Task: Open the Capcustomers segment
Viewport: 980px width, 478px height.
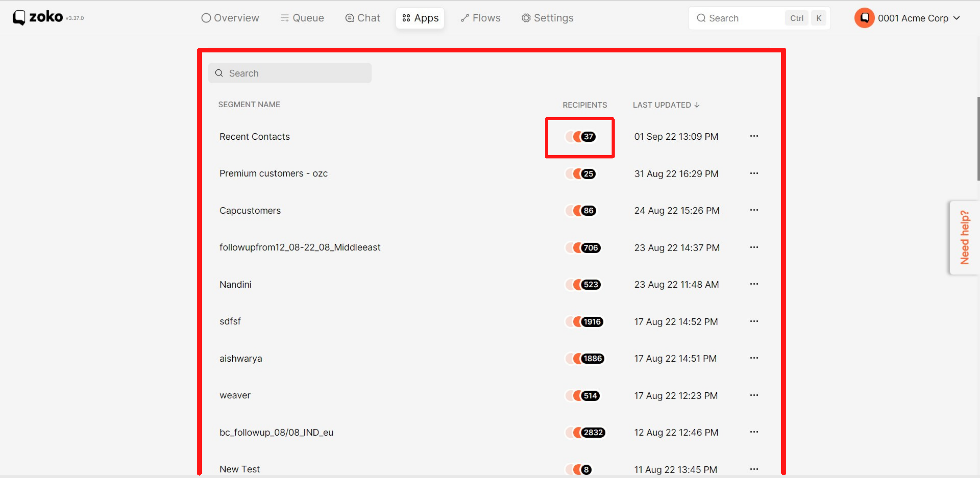Action: 250,210
